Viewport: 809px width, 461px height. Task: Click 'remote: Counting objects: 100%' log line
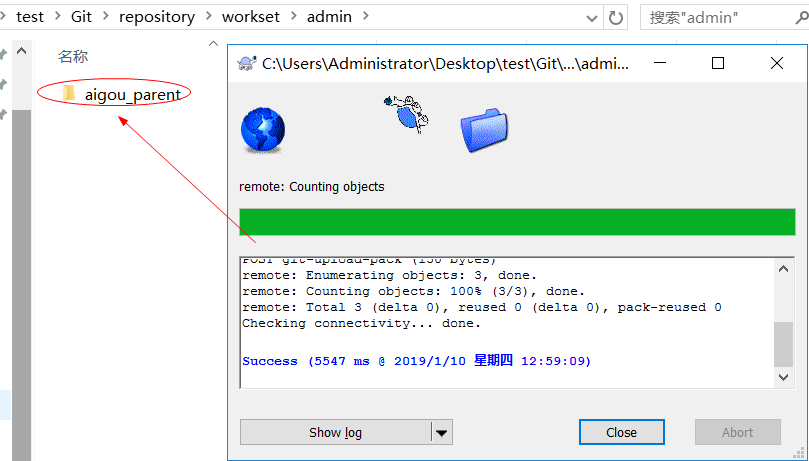pyautogui.click(x=413, y=291)
